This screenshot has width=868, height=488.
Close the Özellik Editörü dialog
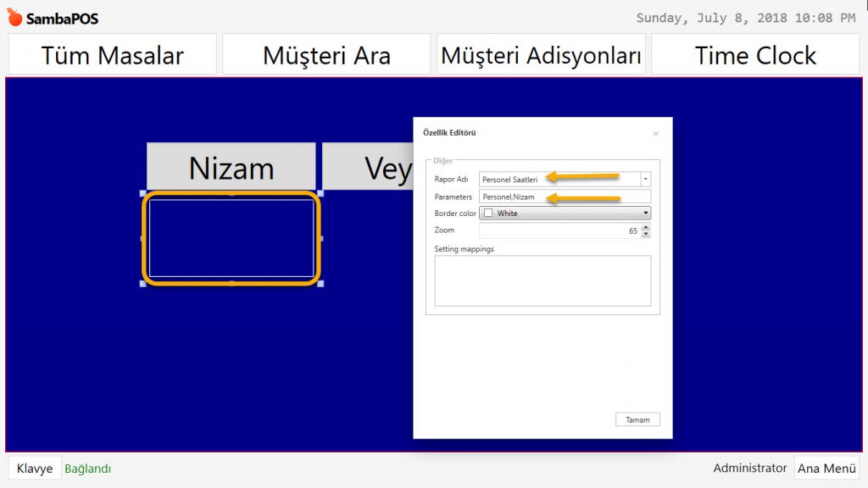tap(655, 134)
